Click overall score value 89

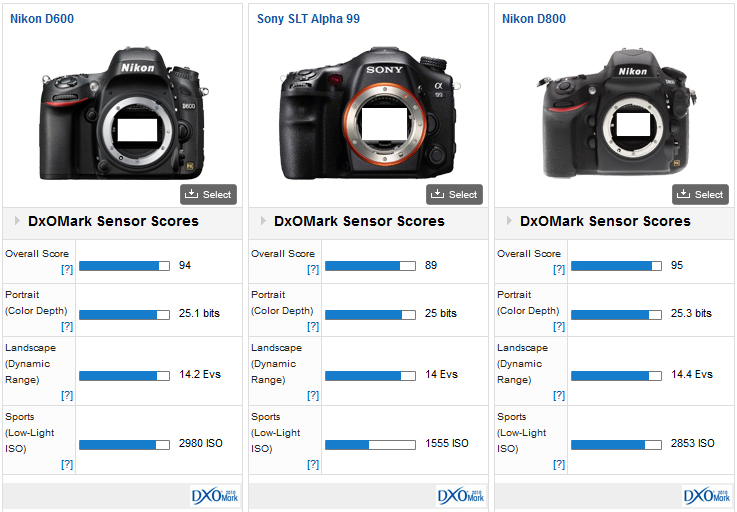click(431, 265)
